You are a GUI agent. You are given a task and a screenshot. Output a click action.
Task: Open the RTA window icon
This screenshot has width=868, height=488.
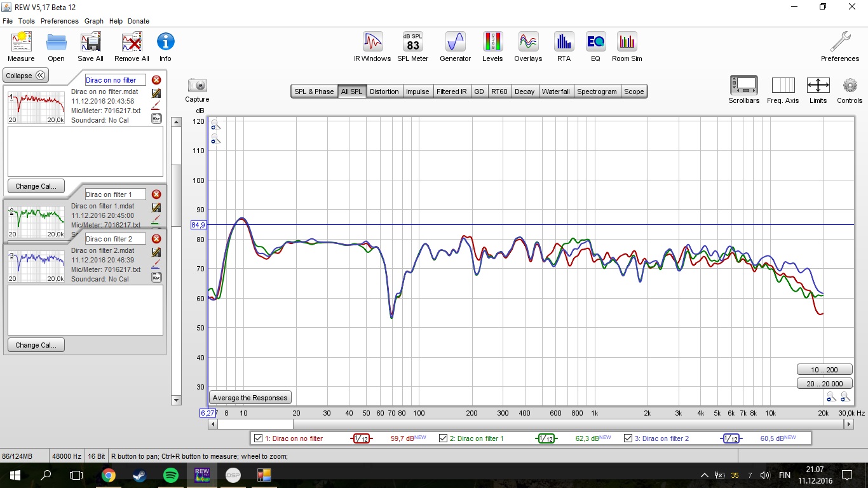coord(564,42)
